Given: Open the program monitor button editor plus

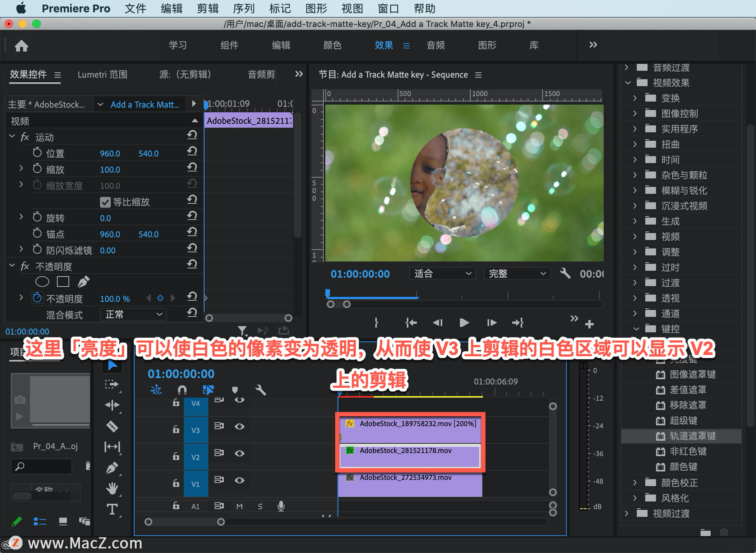Looking at the screenshot, I should pos(589,324).
